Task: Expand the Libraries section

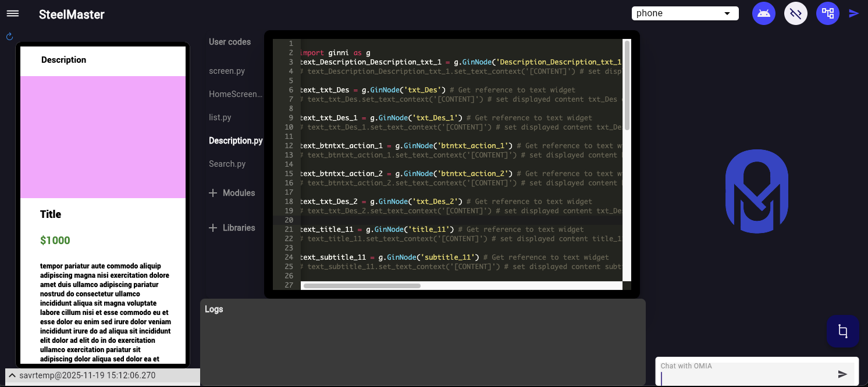Action: coord(233,228)
